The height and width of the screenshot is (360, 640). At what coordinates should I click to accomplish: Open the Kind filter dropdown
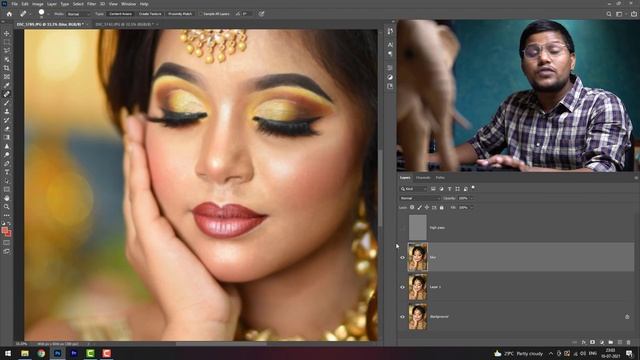pos(413,189)
